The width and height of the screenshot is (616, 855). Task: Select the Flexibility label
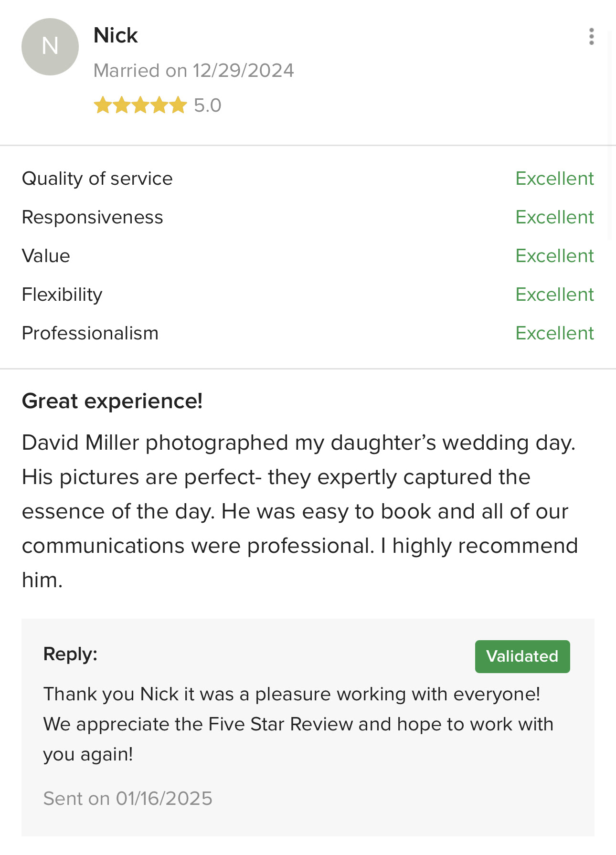(x=62, y=295)
